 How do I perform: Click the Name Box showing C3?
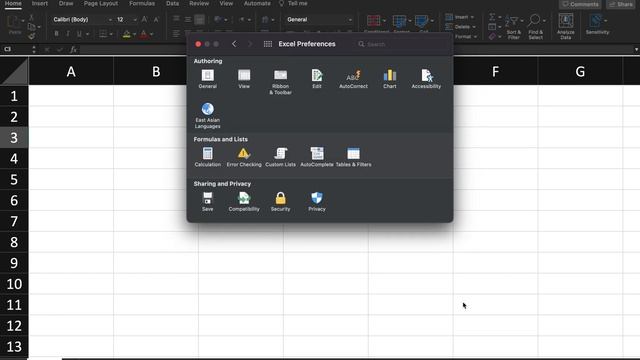(16, 49)
